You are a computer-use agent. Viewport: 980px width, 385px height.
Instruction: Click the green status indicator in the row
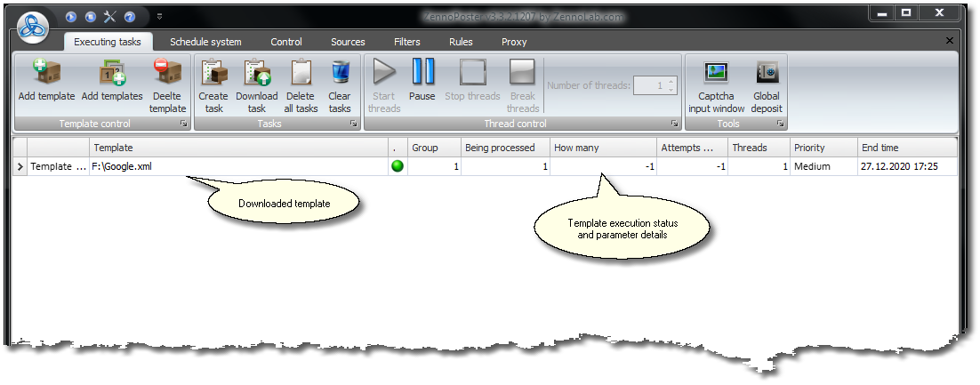pyautogui.click(x=398, y=166)
